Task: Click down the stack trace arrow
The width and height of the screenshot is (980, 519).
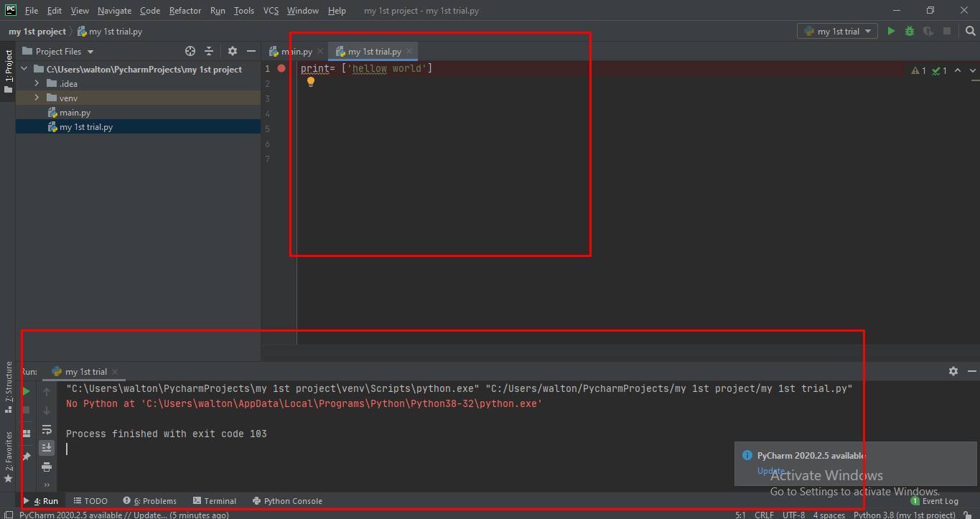Action: (47, 410)
